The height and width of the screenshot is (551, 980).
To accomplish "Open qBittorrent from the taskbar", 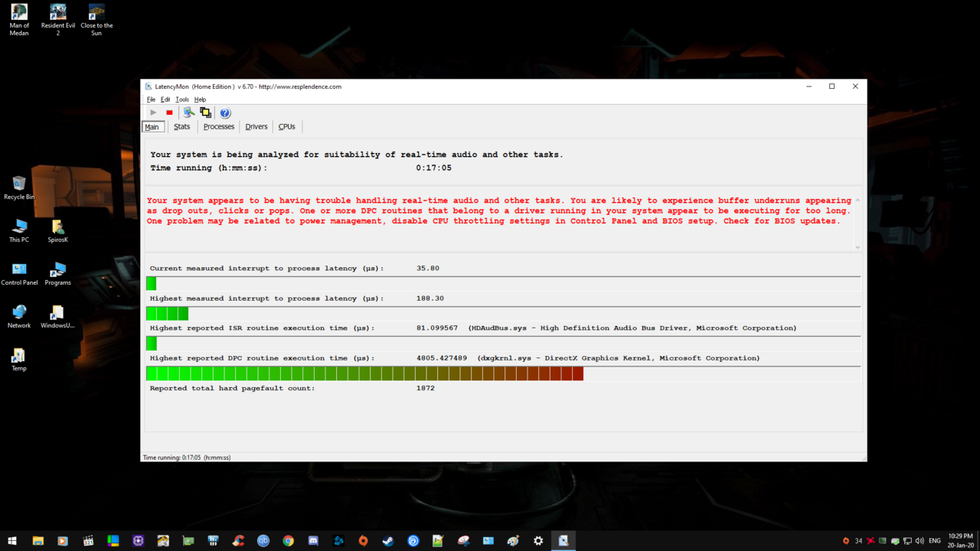I will [263, 540].
